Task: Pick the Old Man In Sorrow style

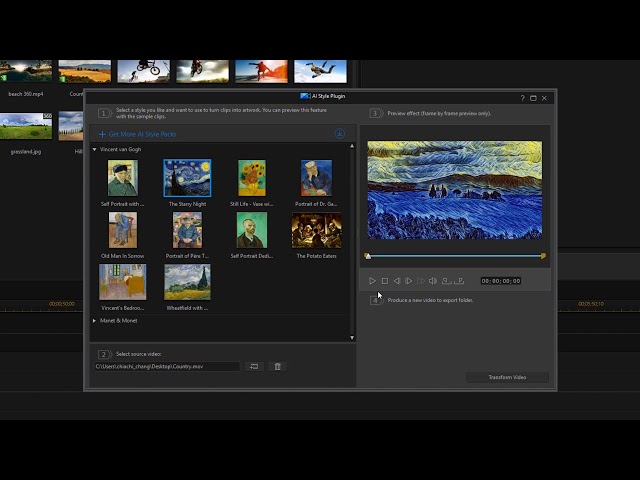Action: click(122, 230)
